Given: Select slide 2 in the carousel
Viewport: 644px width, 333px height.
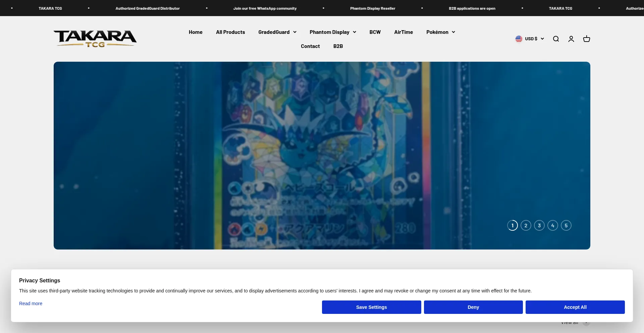Looking at the screenshot, I should pyautogui.click(x=526, y=225).
